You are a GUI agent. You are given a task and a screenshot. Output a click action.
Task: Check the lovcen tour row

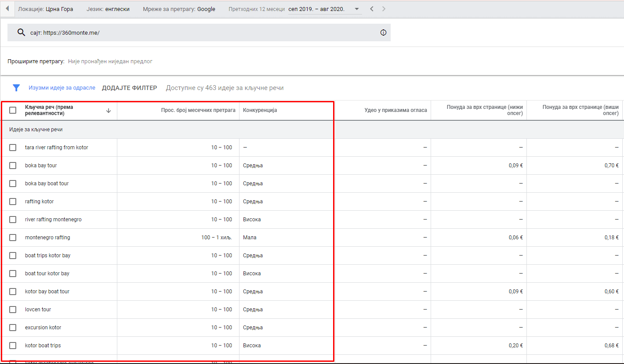[13, 310]
